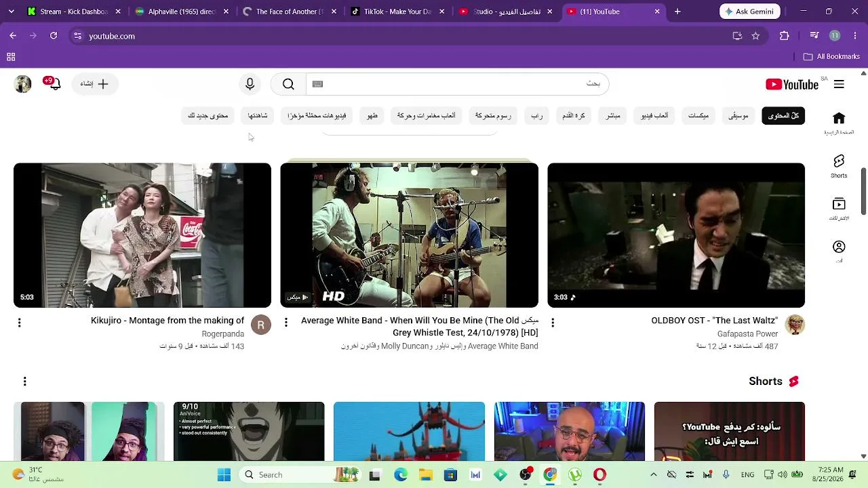Open the Chrome apps grid shortcut
The image size is (868, 488).
pyautogui.click(x=11, y=57)
